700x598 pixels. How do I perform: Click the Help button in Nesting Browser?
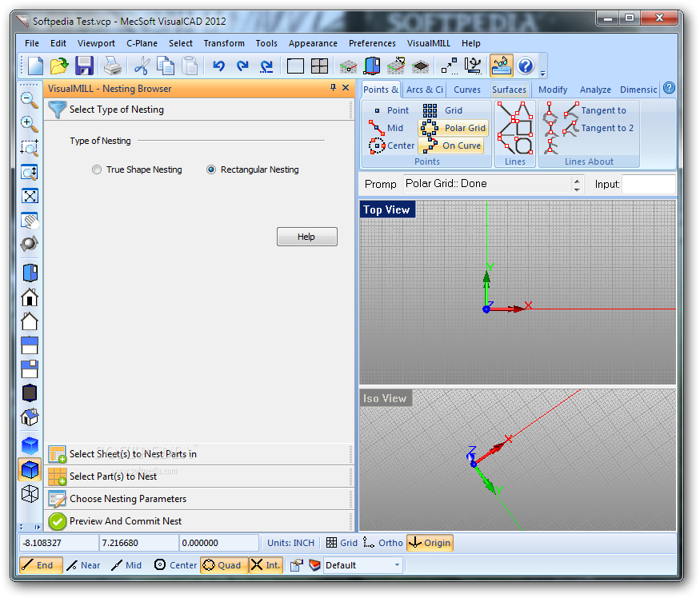coord(306,237)
